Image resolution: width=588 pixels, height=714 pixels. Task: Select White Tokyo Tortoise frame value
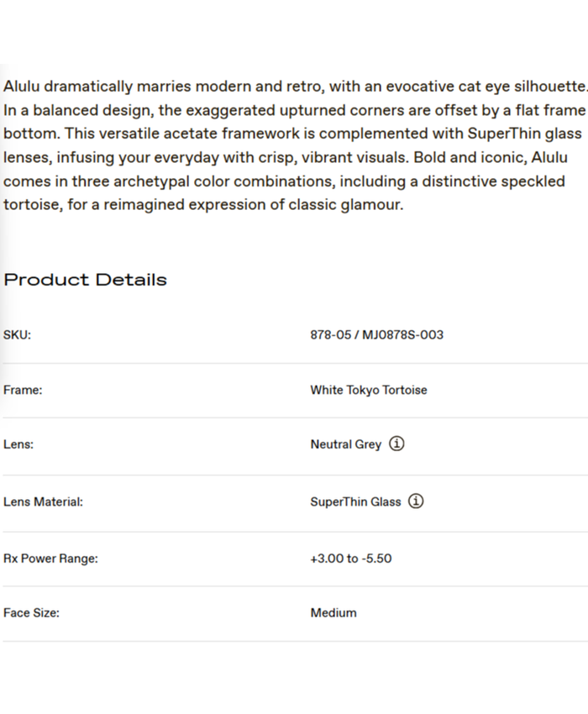[x=368, y=390]
